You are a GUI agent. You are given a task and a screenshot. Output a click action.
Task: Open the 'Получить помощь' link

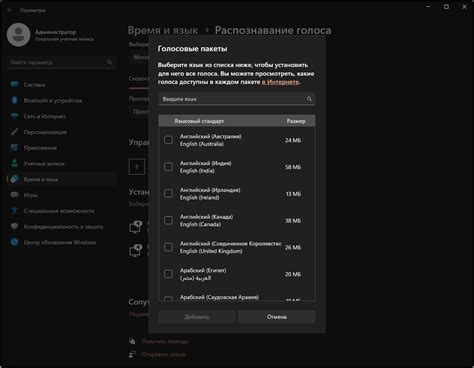pyautogui.click(x=165, y=341)
